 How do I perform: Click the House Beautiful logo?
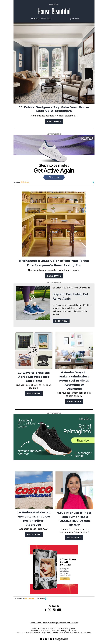54,12
